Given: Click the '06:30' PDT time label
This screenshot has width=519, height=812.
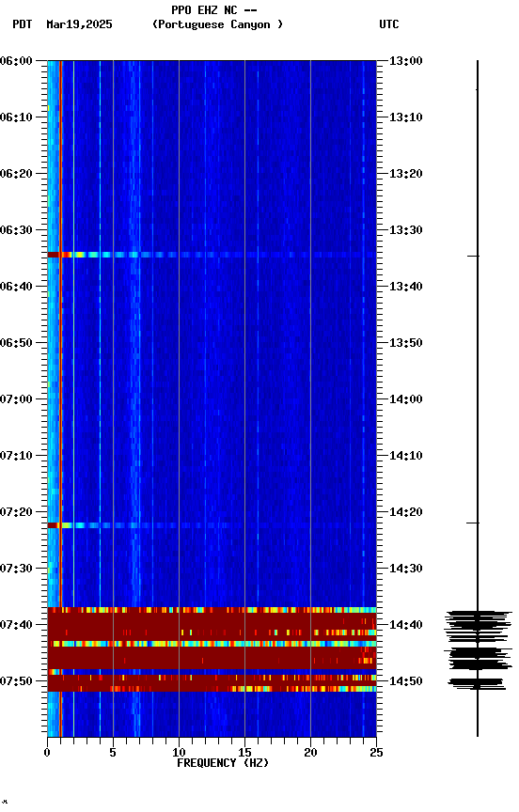Looking at the screenshot, I should pos(16,230).
